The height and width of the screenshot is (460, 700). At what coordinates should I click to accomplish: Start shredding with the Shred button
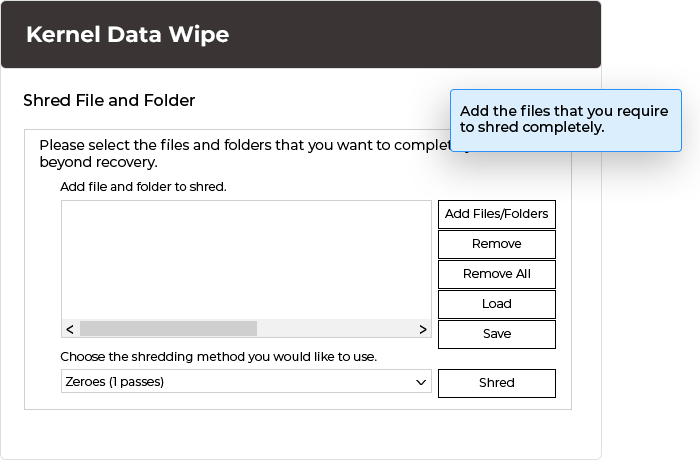click(496, 383)
